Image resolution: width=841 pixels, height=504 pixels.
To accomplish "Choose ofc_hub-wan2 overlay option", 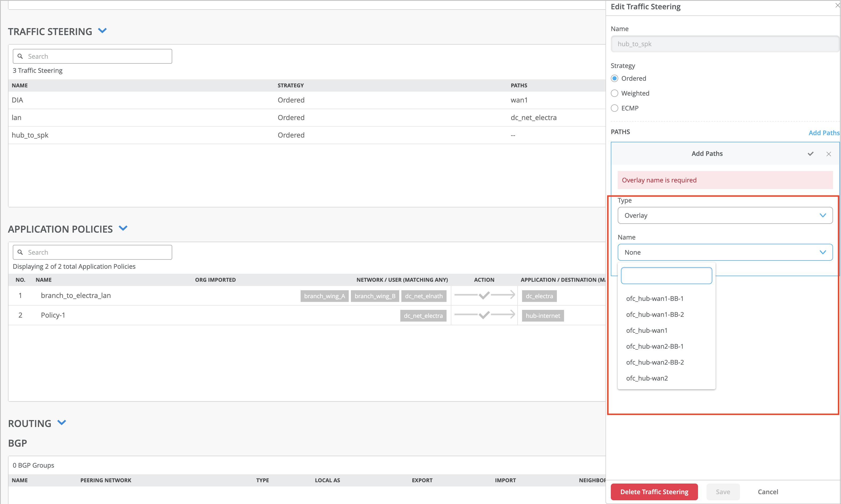I will [646, 378].
